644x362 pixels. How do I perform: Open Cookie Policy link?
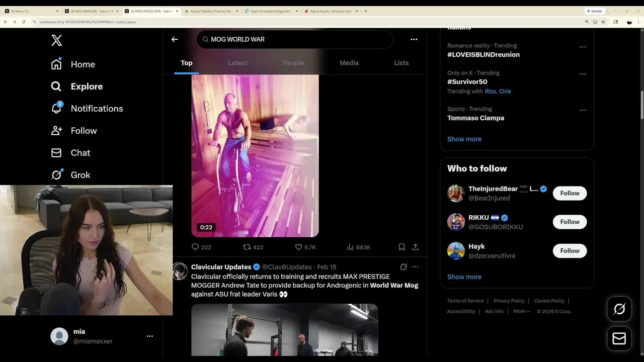(x=549, y=301)
